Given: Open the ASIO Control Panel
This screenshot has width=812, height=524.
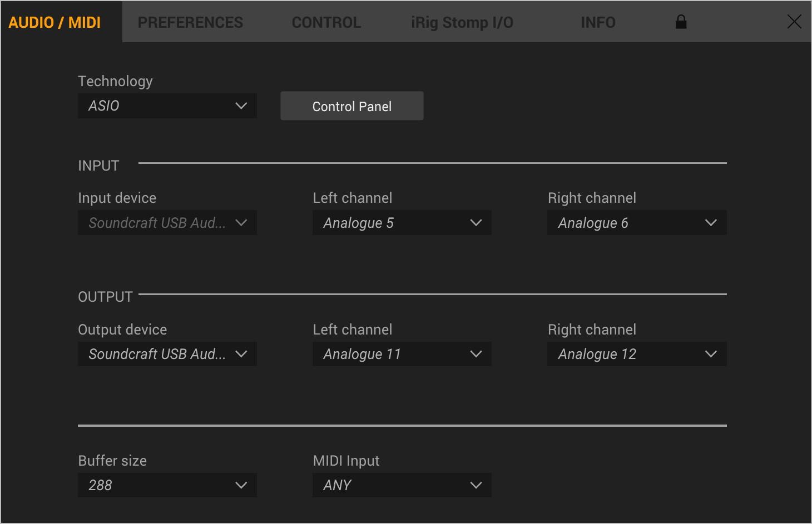Looking at the screenshot, I should point(351,106).
